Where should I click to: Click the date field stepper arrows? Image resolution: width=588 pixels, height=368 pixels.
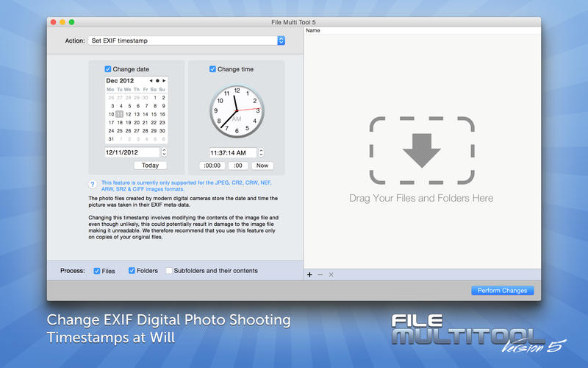click(164, 152)
